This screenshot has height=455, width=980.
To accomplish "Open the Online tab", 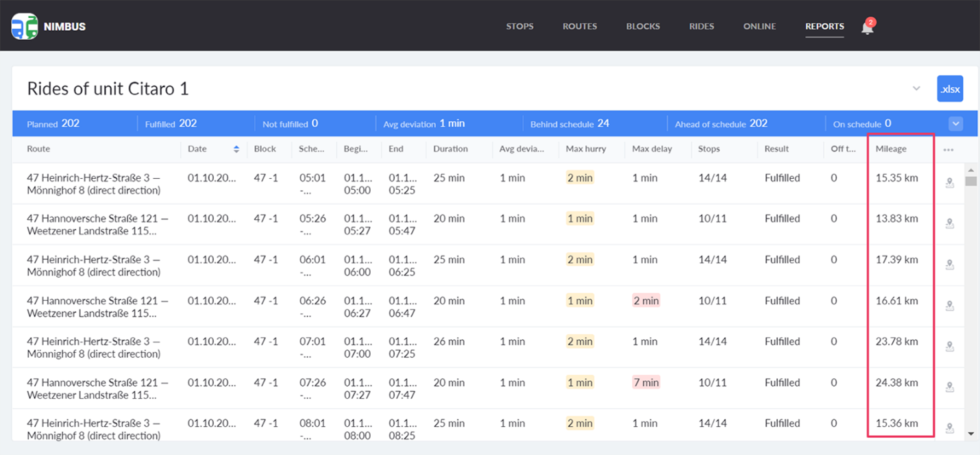I will point(759,26).
